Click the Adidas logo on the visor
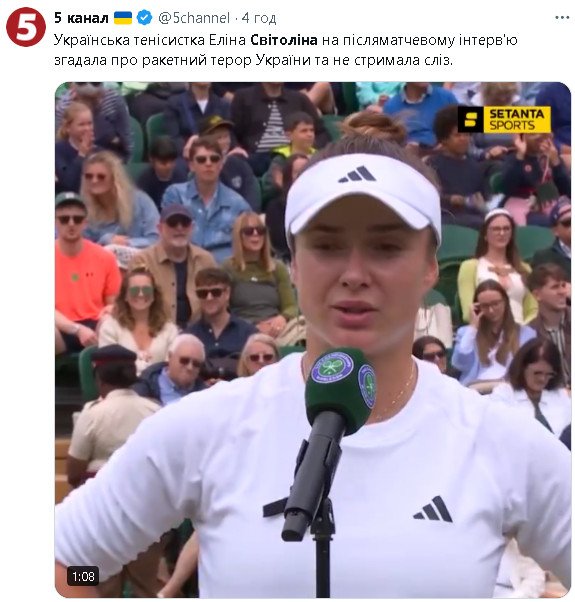575x602 pixels. [x=357, y=174]
